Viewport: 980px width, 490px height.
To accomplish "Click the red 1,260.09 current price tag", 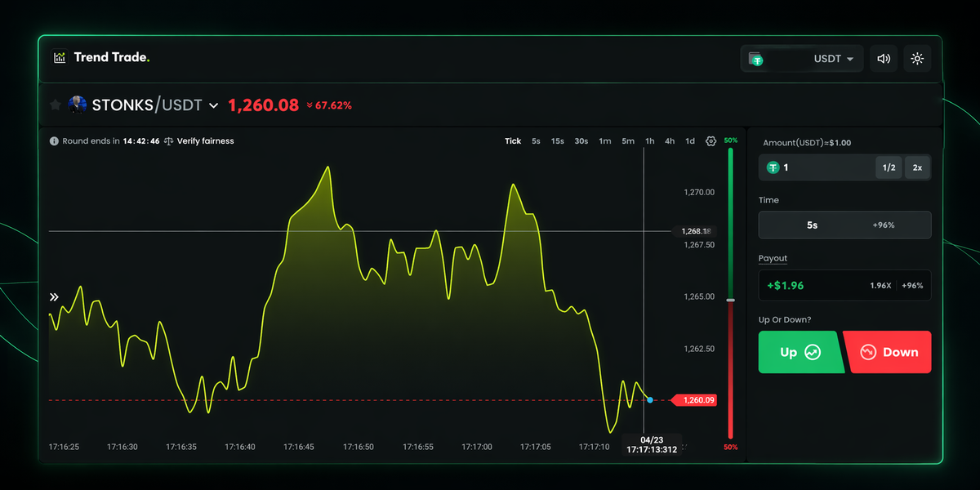I will [693, 400].
